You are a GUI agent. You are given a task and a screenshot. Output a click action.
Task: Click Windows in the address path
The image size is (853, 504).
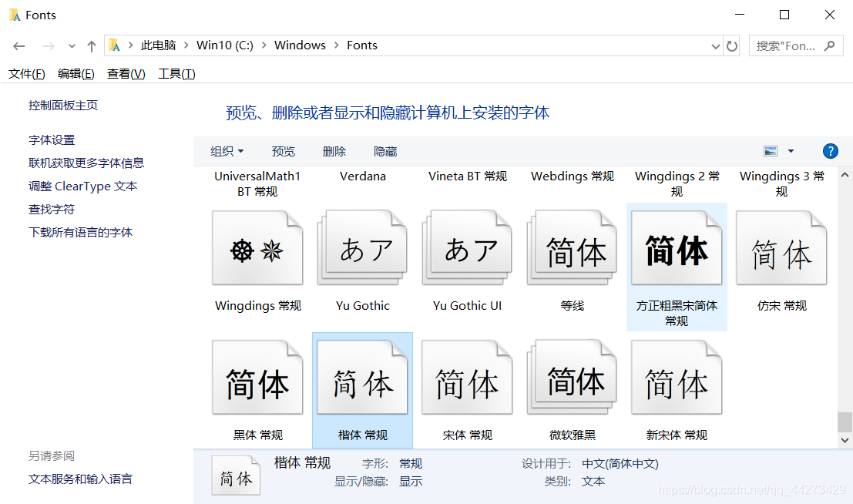pos(300,45)
